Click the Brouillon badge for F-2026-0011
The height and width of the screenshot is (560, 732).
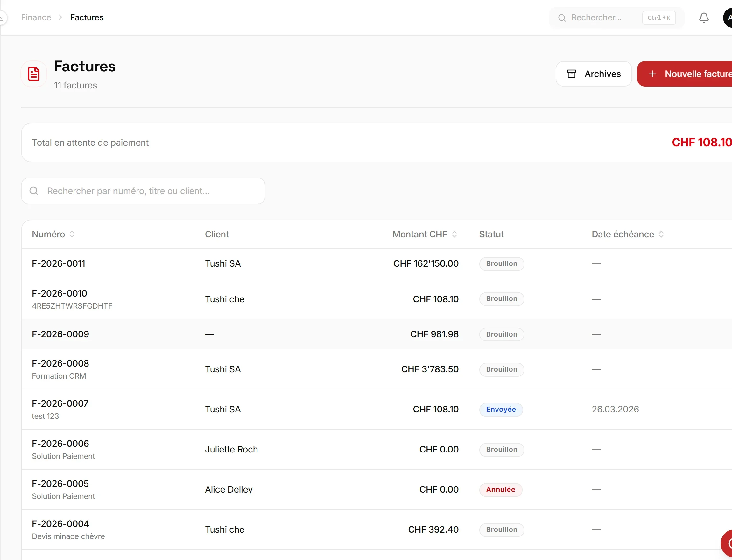point(501,264)
